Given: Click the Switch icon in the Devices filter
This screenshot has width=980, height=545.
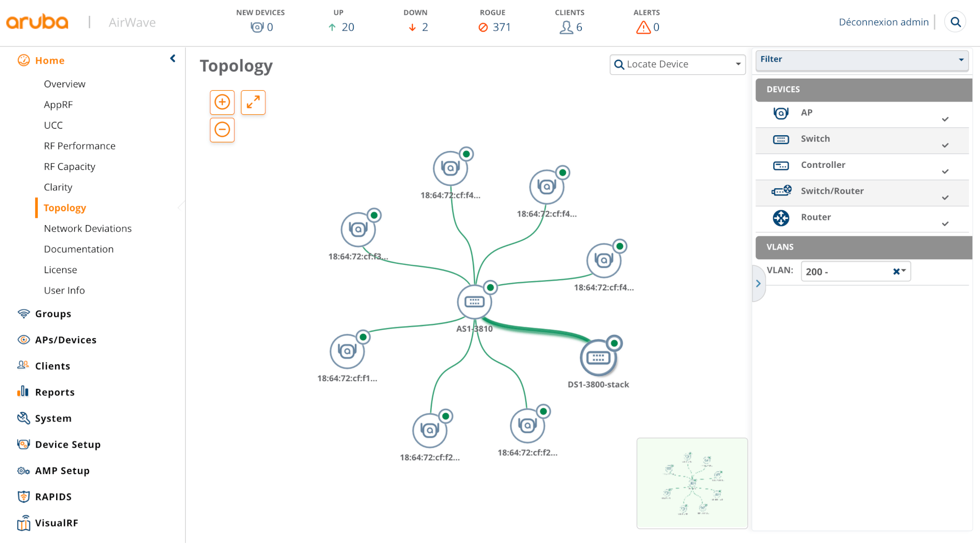Looking at the screenshot, I should [x=780, y=139].
